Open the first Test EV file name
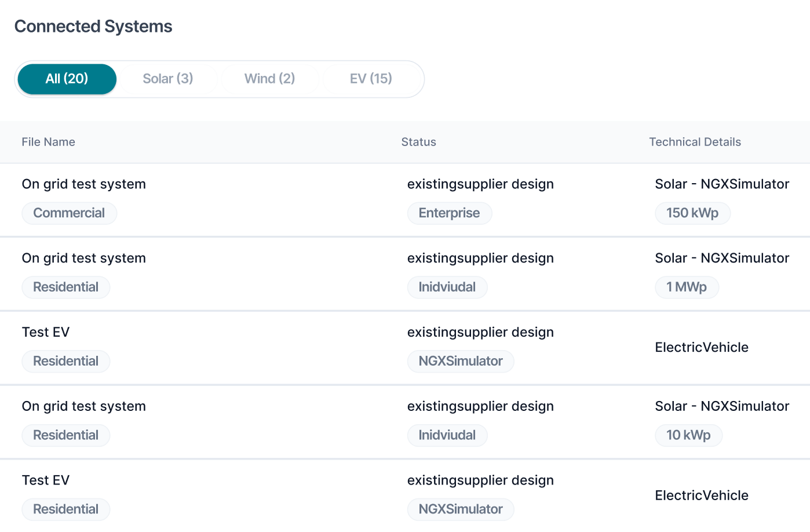810x532 pixels. coord(46,333)
